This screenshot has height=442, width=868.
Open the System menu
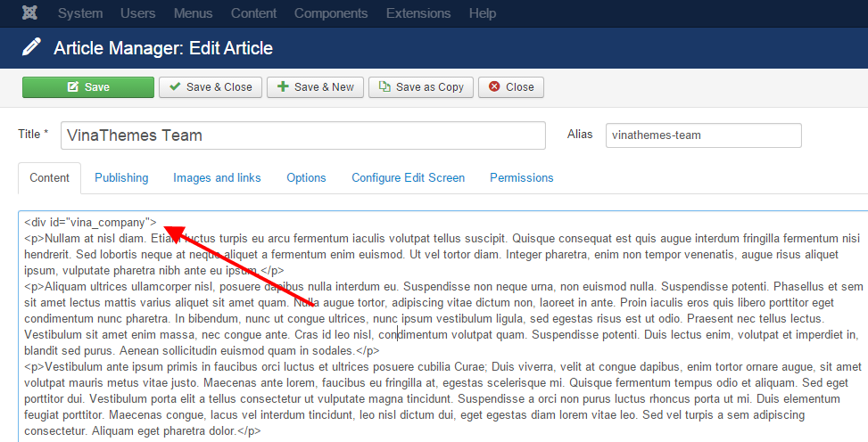pyautogui.click(x=80, y=13)
